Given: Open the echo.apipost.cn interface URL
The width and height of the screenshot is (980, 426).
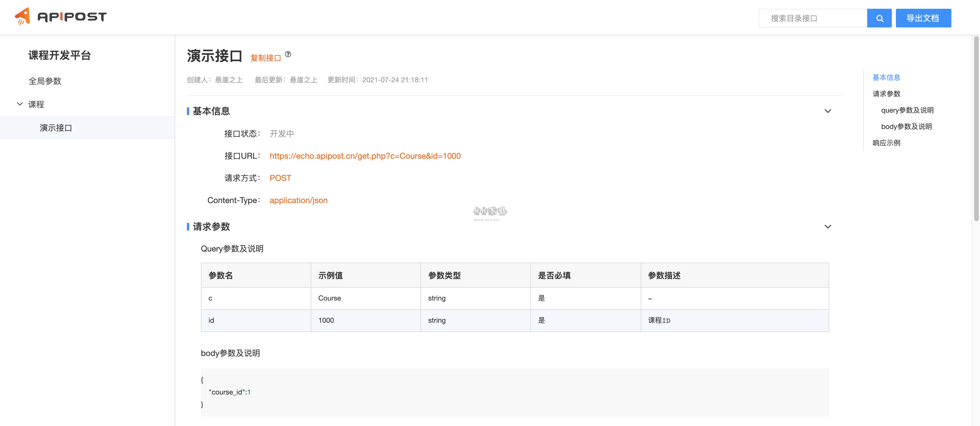Looking at the screenshot, I should click(x=365, y=156).
